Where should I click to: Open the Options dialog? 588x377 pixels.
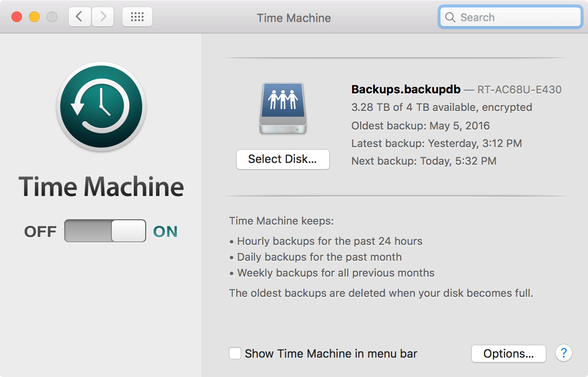coord(508,353)
